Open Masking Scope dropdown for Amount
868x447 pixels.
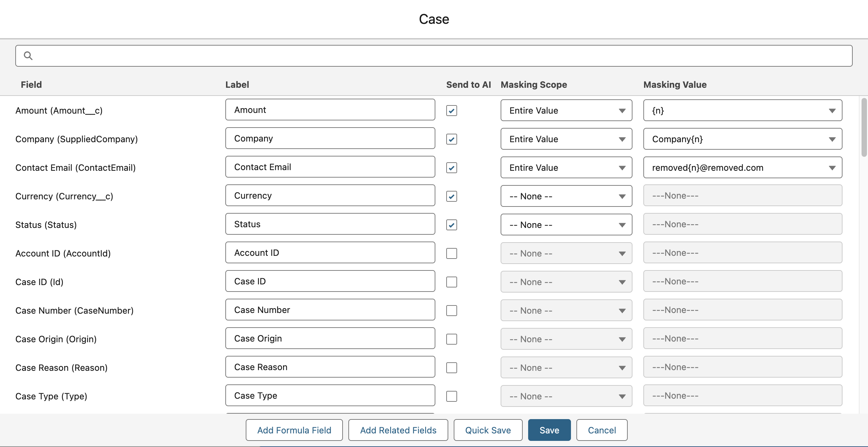point(566,111)
